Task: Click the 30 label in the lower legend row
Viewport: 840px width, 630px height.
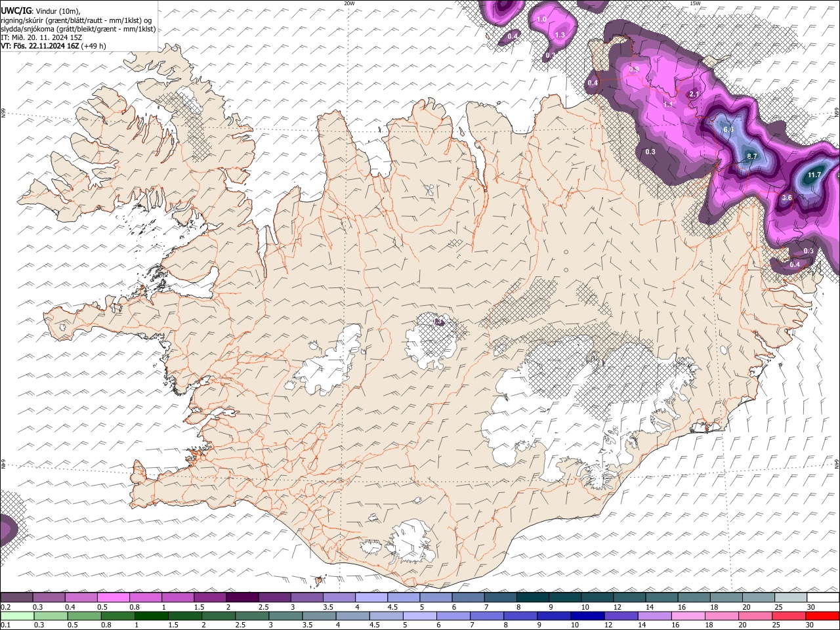Action: pos(809,625)
